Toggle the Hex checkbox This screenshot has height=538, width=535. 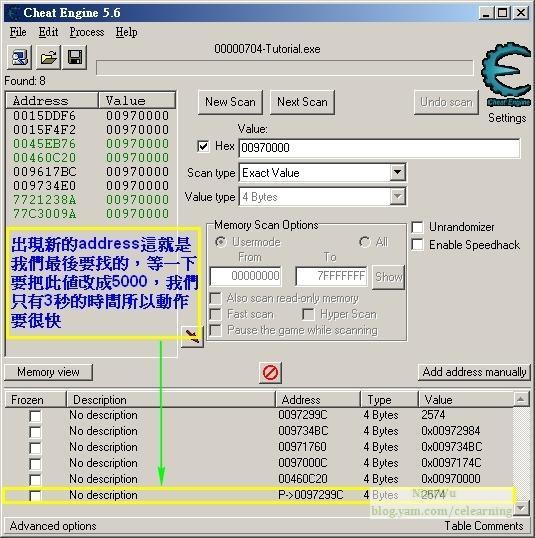203,146
